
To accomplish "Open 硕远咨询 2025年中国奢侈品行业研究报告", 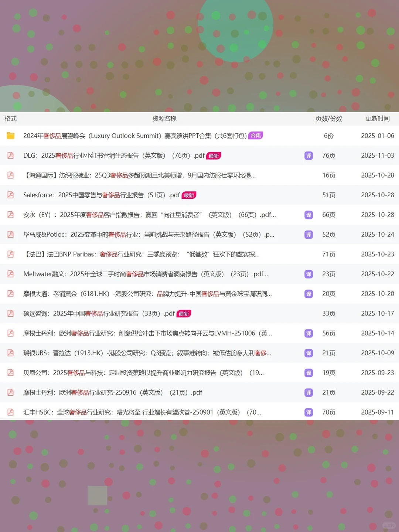I will pyautogui.click(x=99, y=314).
